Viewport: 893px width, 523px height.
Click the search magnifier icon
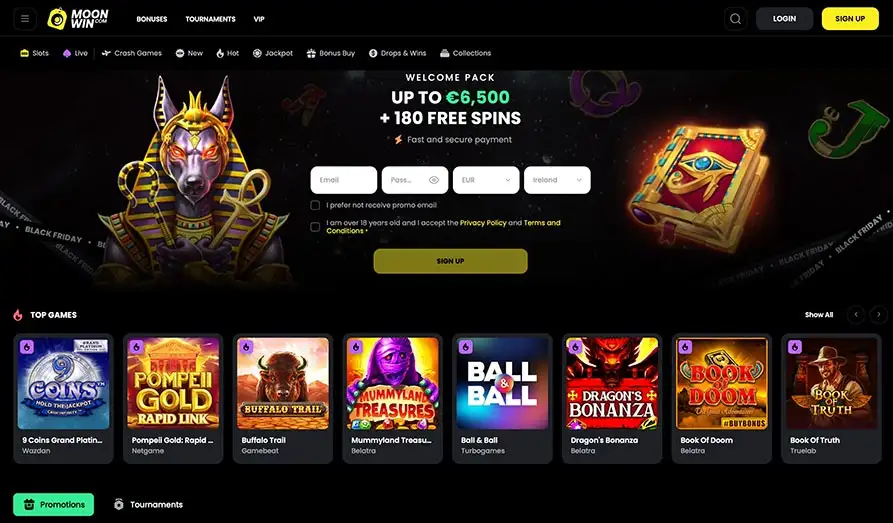735,19
